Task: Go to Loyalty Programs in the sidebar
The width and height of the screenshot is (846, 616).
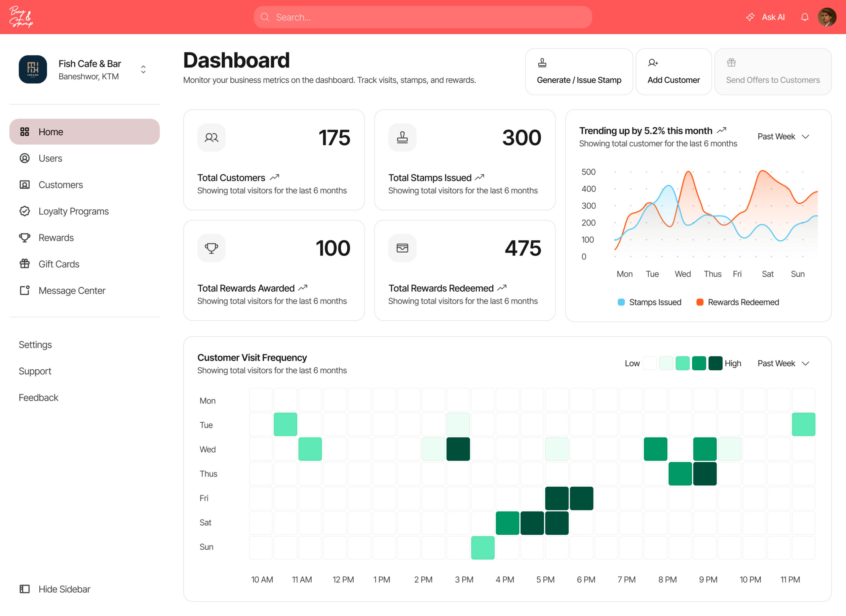Action: point(73,211)
